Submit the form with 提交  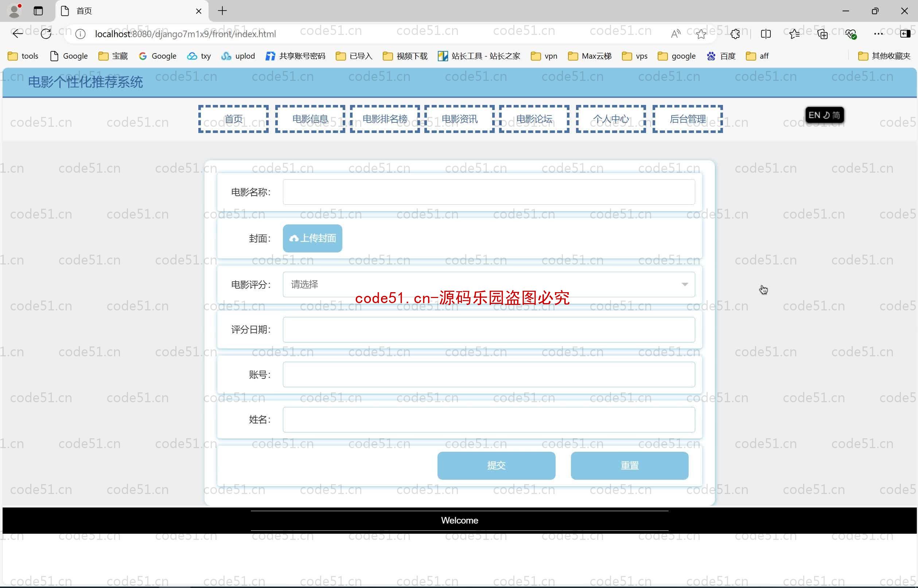(x=496, y=466)
